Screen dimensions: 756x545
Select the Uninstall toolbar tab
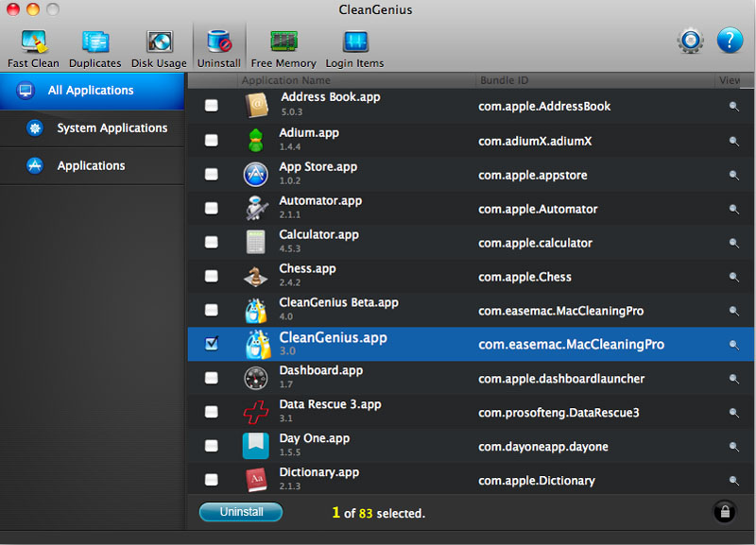[219, 49]
